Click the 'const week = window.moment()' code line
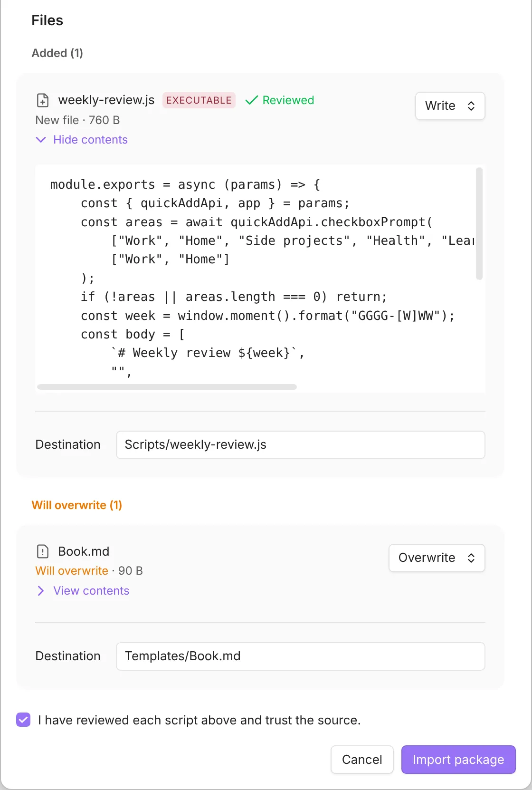The width and height of the screenshot is (532, 790). pos(267,316)
